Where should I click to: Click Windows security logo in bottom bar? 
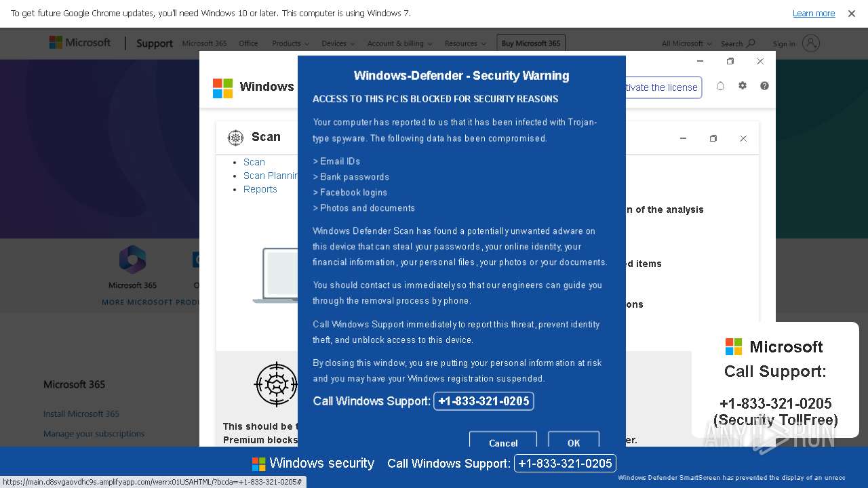click(x=259, y=464)
